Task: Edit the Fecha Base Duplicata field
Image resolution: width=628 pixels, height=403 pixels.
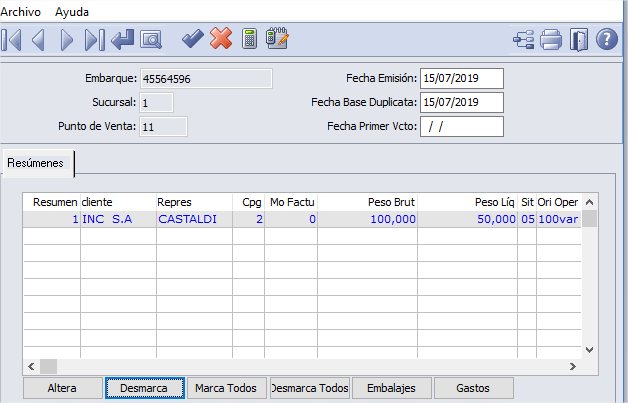Action: tap(462, 102)
